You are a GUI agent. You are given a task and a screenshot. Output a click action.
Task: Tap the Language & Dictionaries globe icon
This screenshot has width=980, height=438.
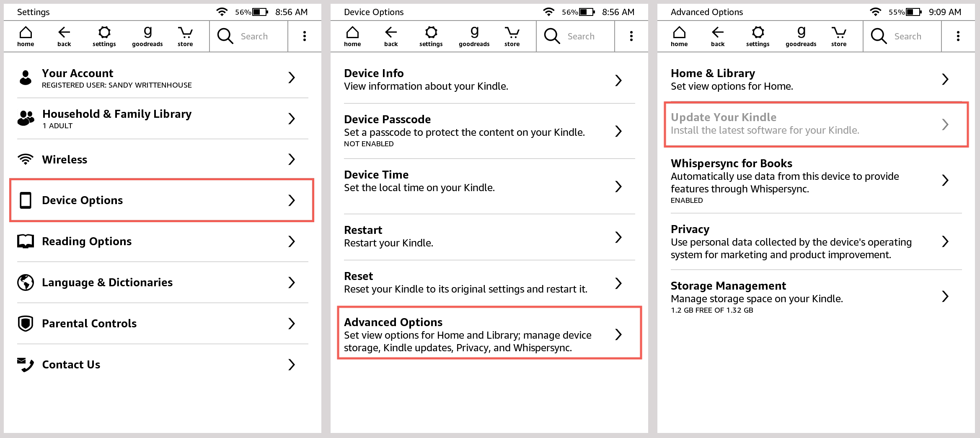[x=26, y=282]
